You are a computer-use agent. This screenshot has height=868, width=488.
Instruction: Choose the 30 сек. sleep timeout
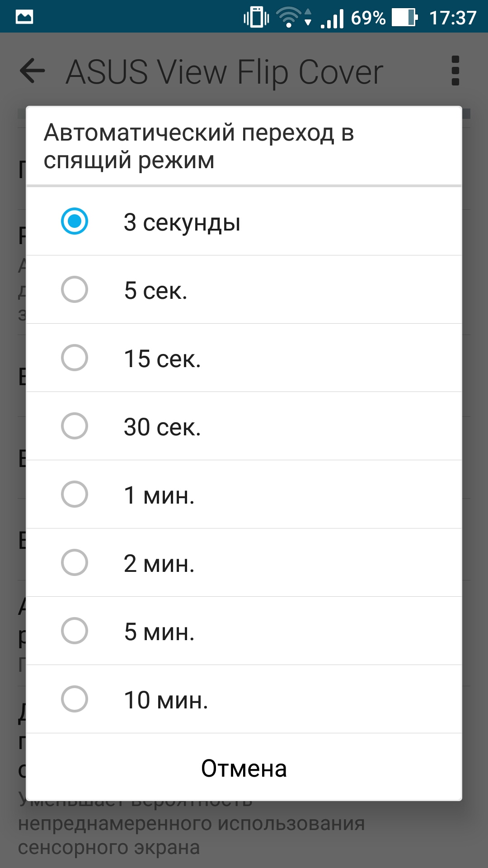(244, 426)
